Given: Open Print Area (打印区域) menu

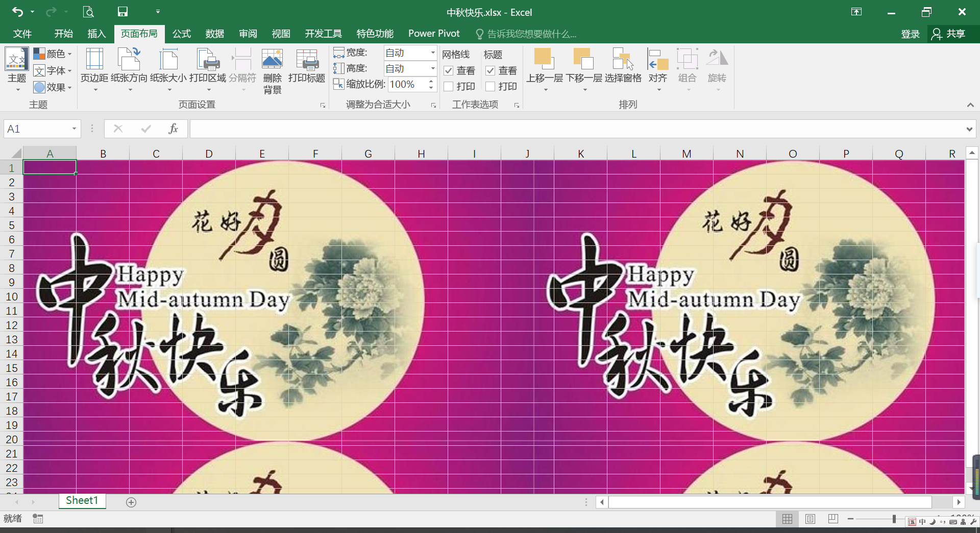Looking at the screenshot, I should coord(208,70).
